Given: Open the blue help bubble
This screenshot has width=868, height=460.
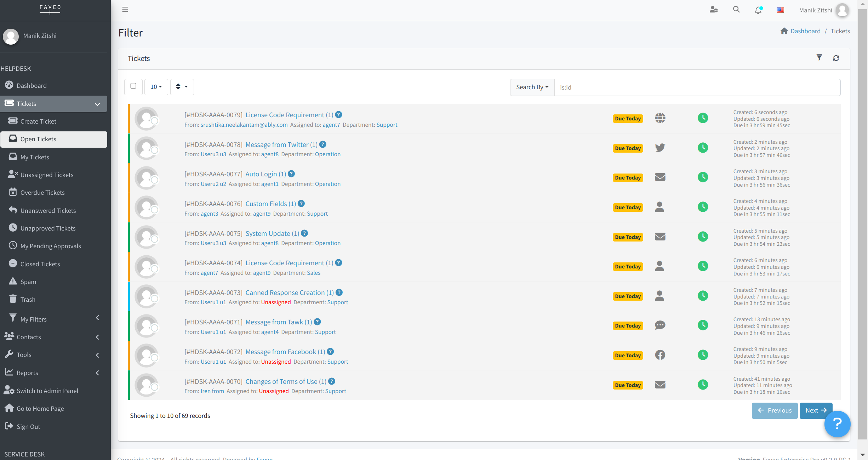Looking at the screenshot, I should pyautogui.click(x=837, y=424).
